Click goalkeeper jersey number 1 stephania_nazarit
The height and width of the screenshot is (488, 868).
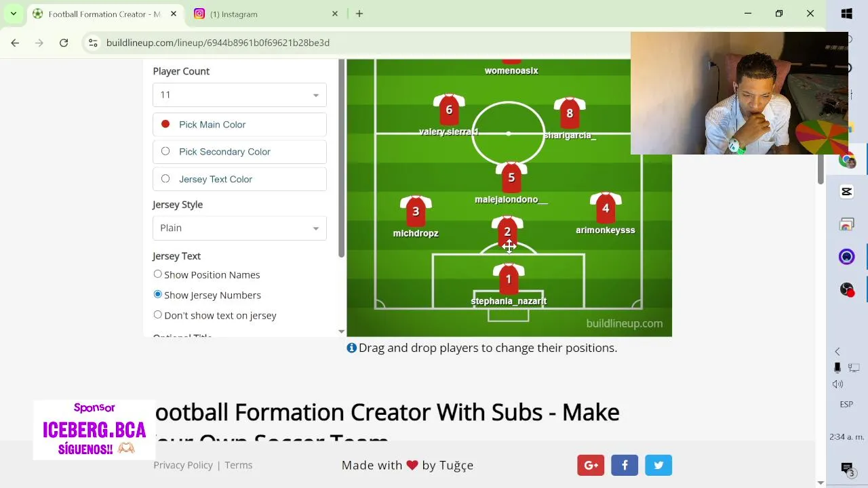(509, 279)
